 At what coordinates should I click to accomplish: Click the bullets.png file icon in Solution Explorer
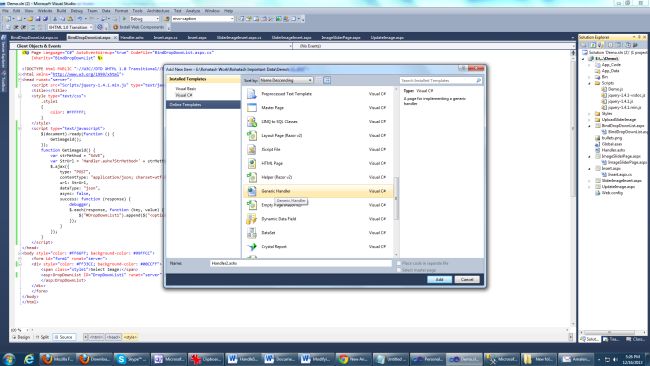(x=597, y=138)
